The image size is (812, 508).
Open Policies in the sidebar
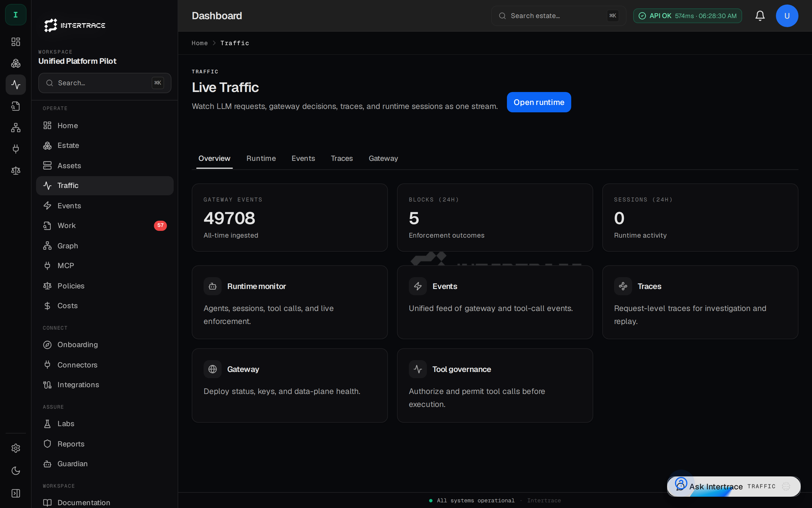point(105,286)
